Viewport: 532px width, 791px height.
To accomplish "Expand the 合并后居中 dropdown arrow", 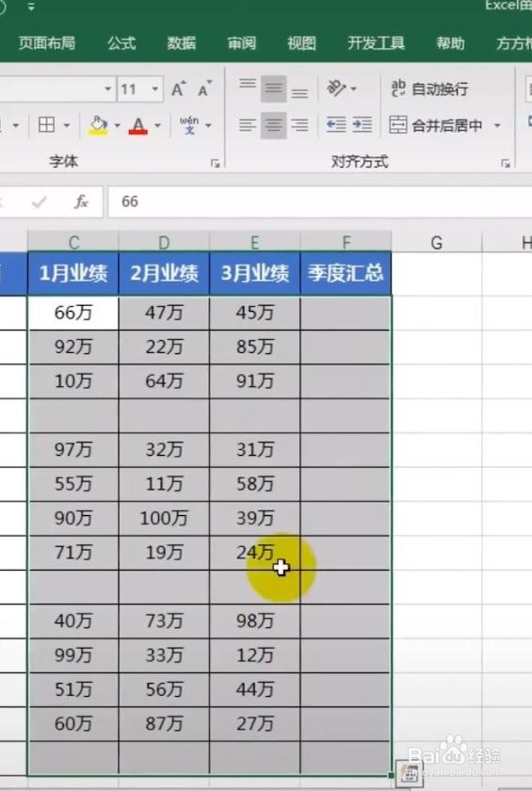I will [497, 125].
